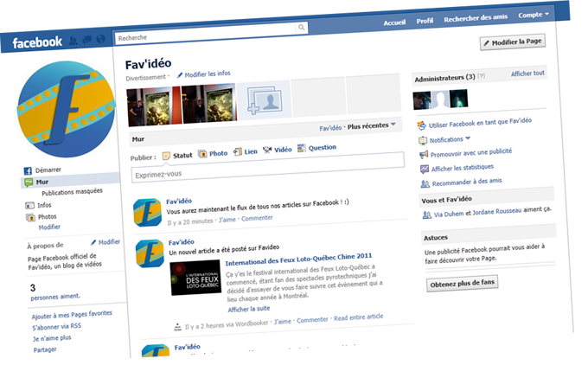Screen dimensions: 588x365
Task: Expand Plus récentes filter dropdown
Action: click(x=371, y=125)
